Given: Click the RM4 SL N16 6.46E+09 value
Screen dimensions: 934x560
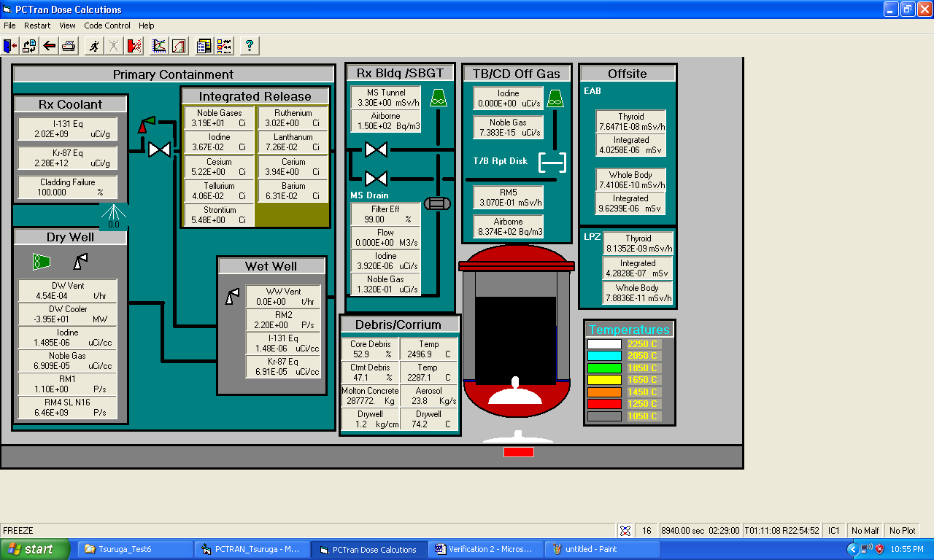Looking at the screenshot, I should [67, 408].
